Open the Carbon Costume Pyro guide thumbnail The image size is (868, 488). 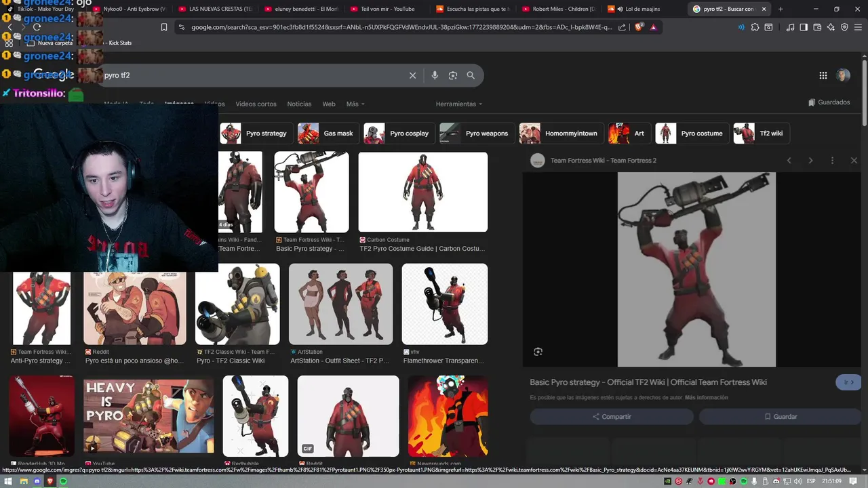(422, 192)
